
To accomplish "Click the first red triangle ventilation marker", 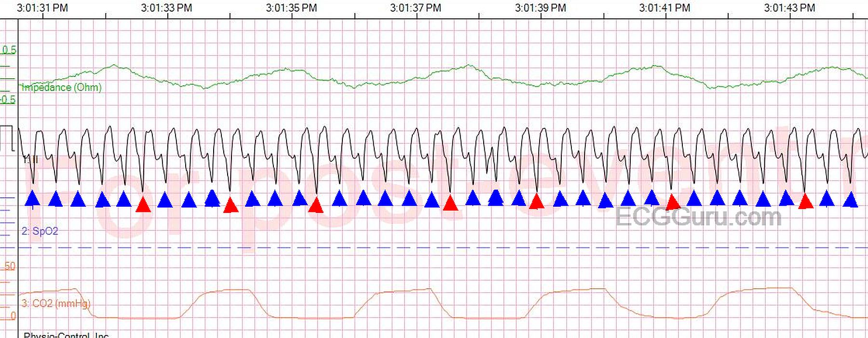I will pyautogui.click(x=143, y=205).
